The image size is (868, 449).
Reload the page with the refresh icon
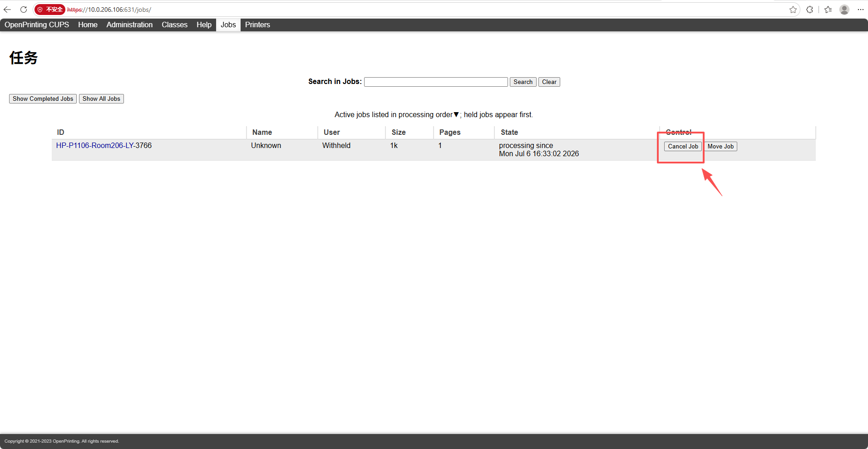(x=24, y=10)
